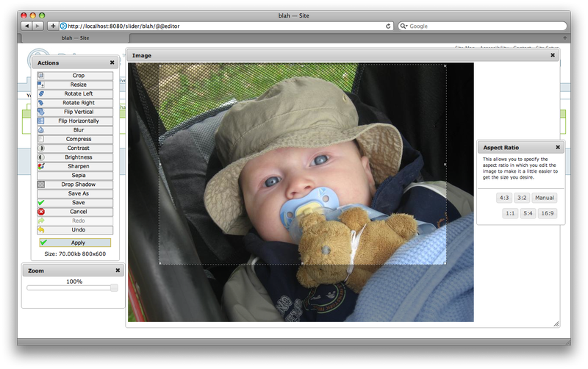Set aspect ratio to 16:9
The image size is (588, 369).
click(x=547, y=213)
